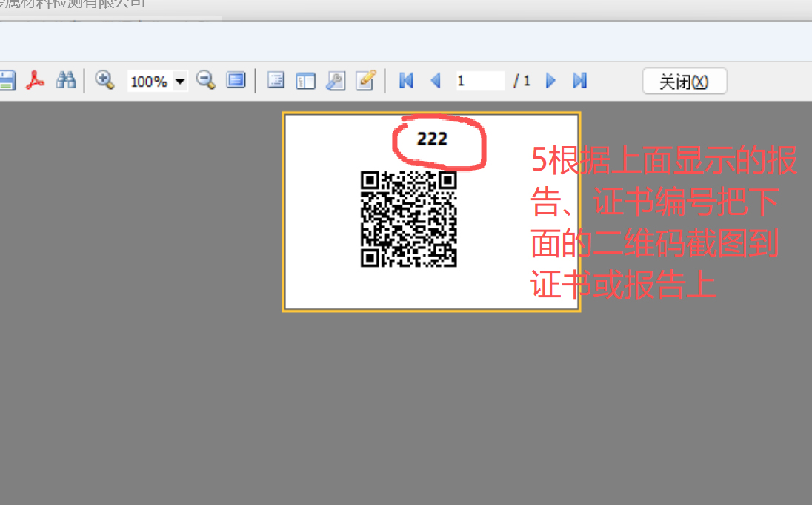
Task: Open the 100% zoom level dropdown
Action: coord(180,81)
